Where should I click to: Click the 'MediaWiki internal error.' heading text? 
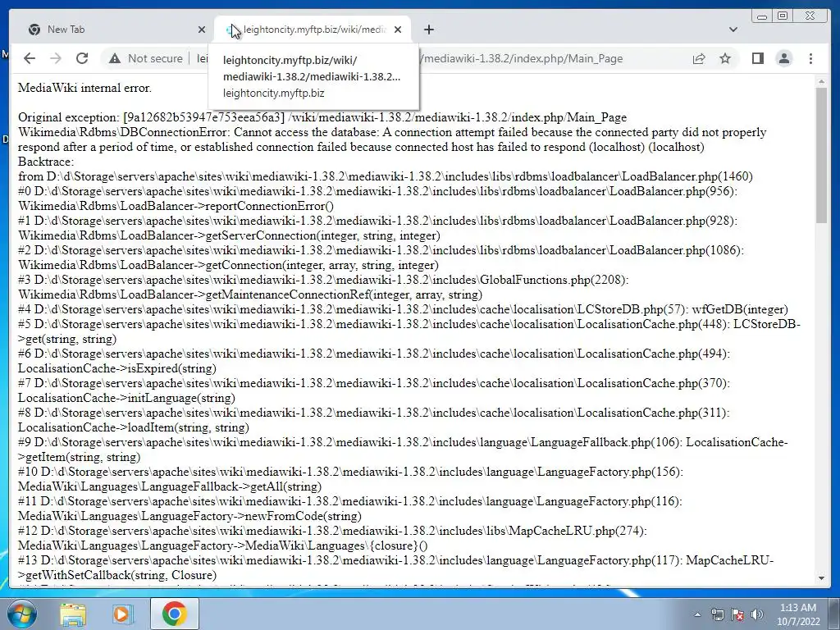tap(84, 88)
